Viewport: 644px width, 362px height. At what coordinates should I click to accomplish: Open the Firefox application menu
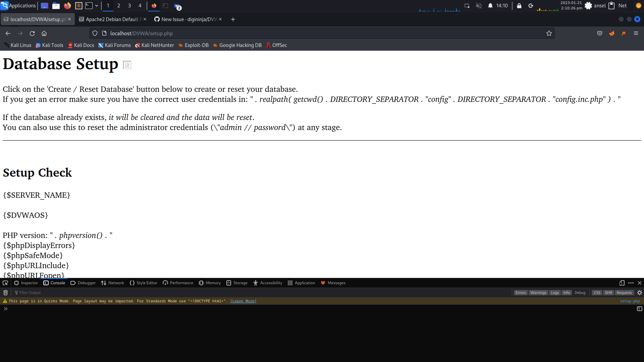click(x=636, y=33)
